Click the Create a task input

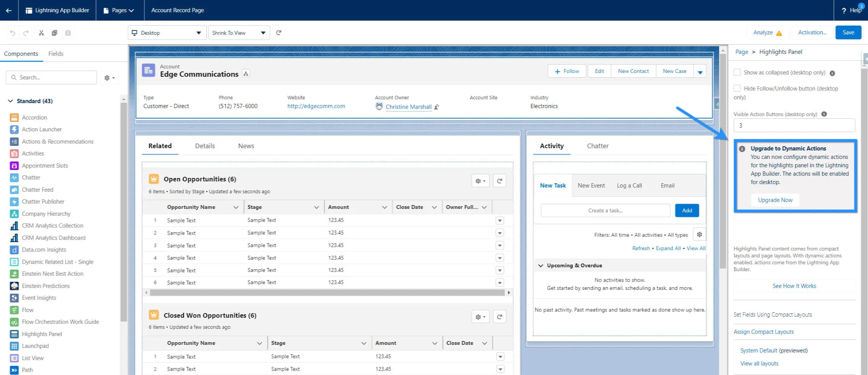(606, 210)
